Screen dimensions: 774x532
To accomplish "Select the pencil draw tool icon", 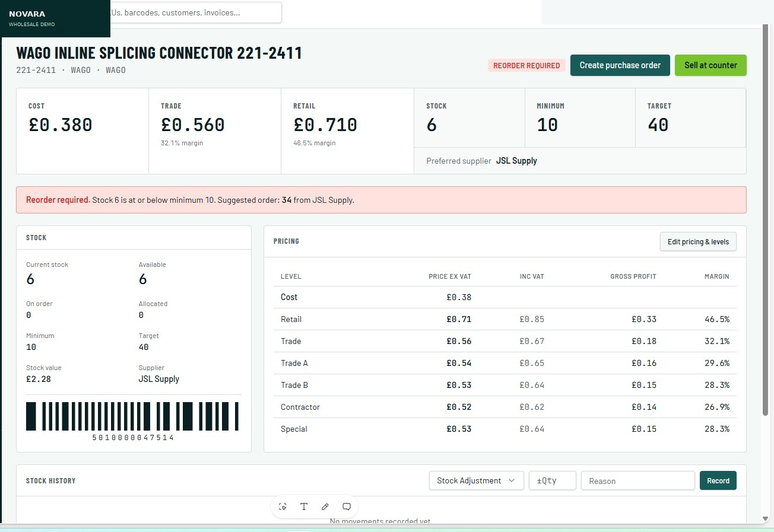I will coord(325,506).
